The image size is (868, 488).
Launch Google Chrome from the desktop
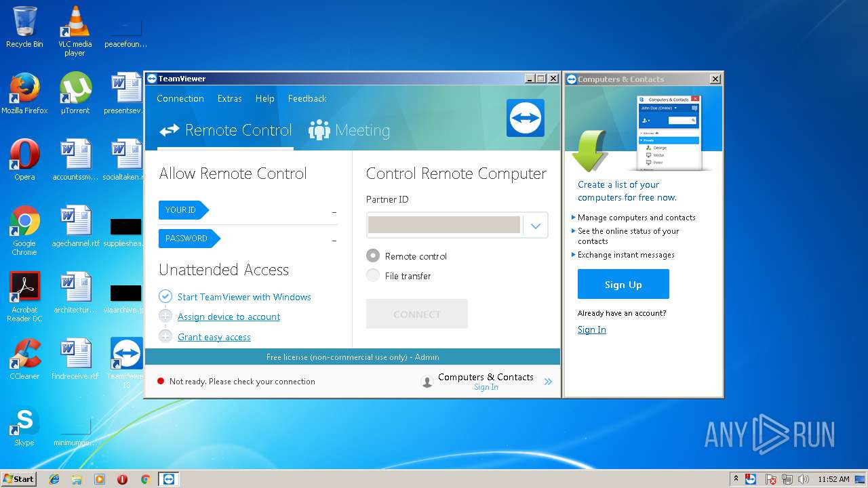pos(24,230)
